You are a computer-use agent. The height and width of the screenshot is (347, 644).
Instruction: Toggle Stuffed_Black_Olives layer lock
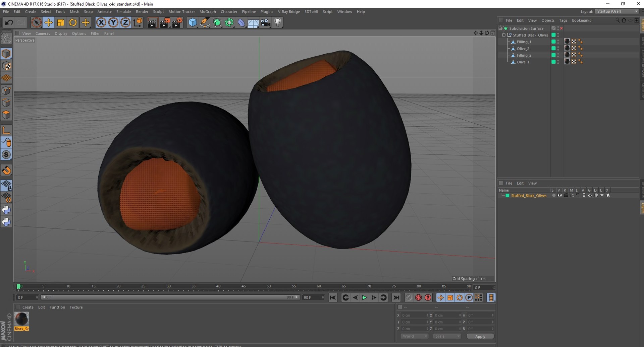[x=578, y=195]
